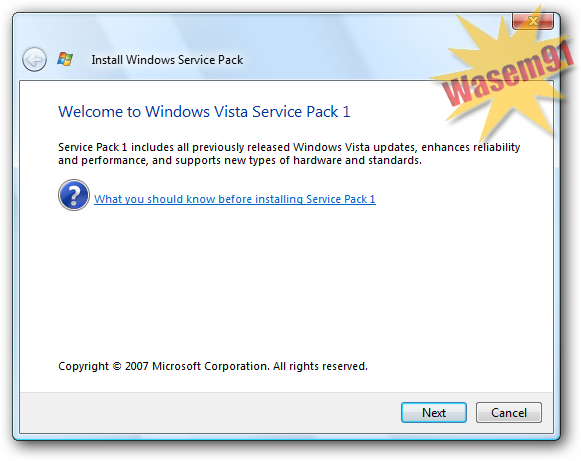Open the 'What you should know' link

point(235,199)
